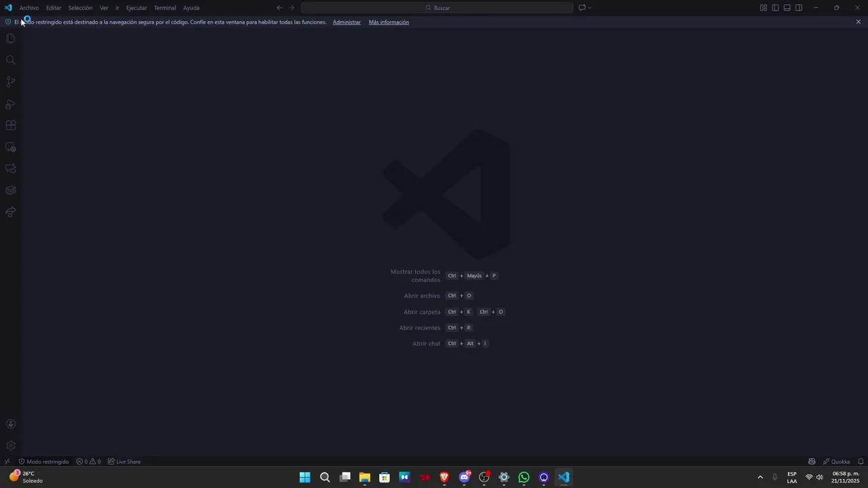Open the Ayuda menu
868x488 pixels.
(191, 8)
